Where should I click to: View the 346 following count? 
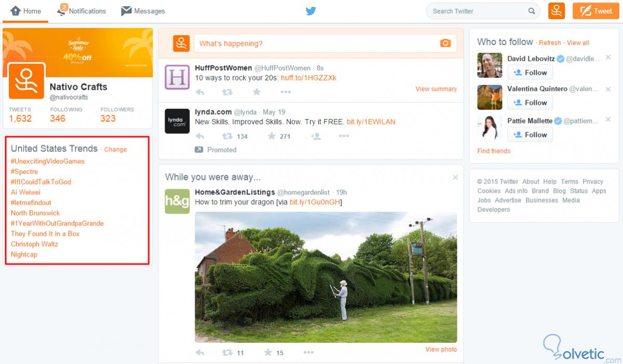point(66,115)
